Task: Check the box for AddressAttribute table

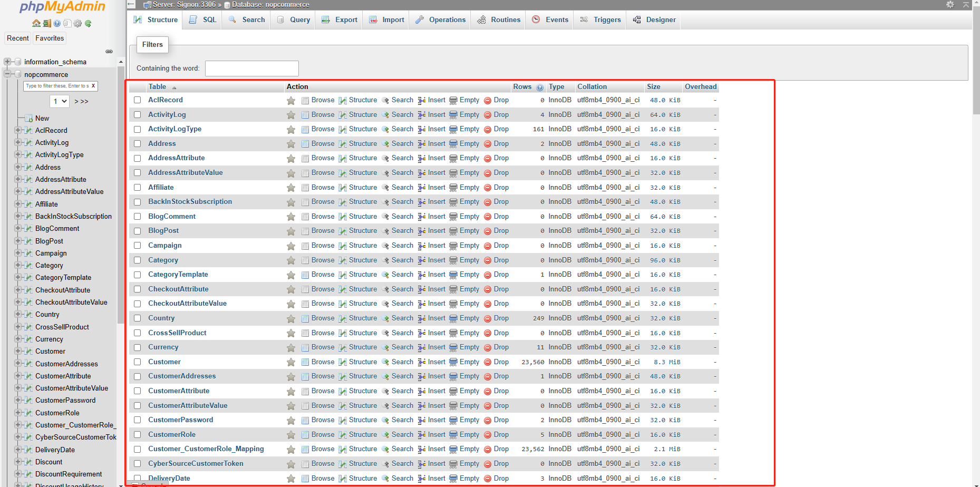Action: [x=138, y=158]
